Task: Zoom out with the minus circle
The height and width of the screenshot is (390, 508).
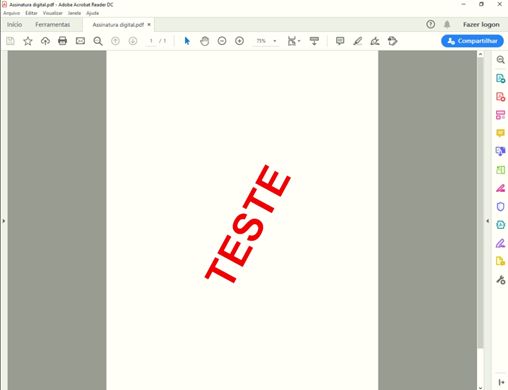Action: pyautogui.click(x=222, y=41)
